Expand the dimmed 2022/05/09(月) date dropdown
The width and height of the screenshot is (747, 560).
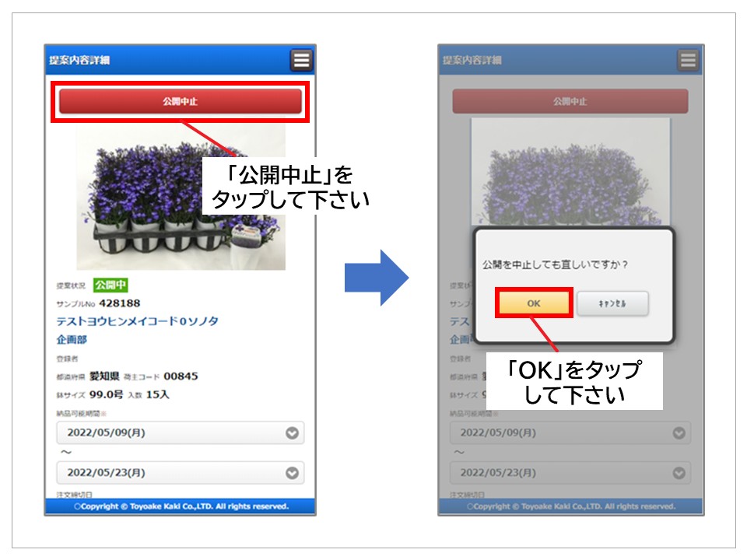(x=570, y=433)
